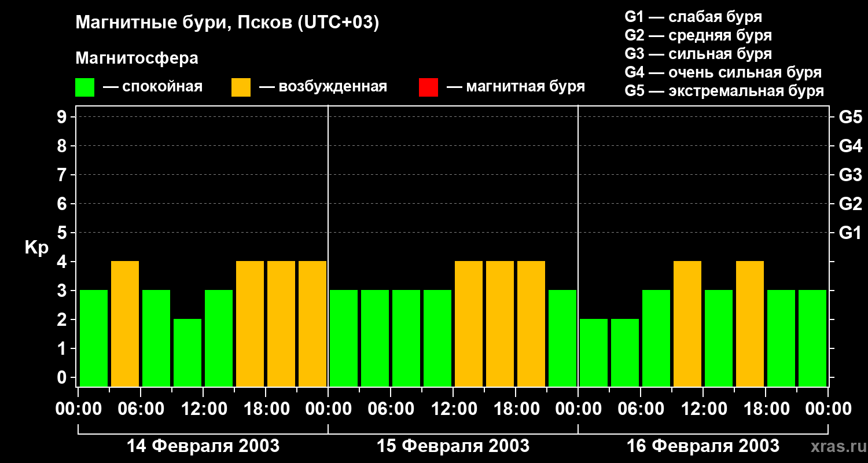
Task: Click the G5 tick label on the right axis
Action: click(851, 117)
